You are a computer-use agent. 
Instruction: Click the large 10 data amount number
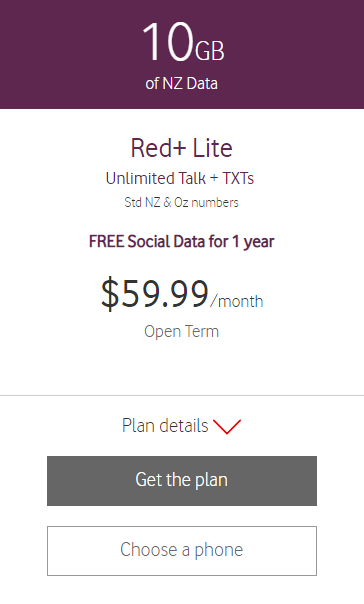tap(168, 42)
